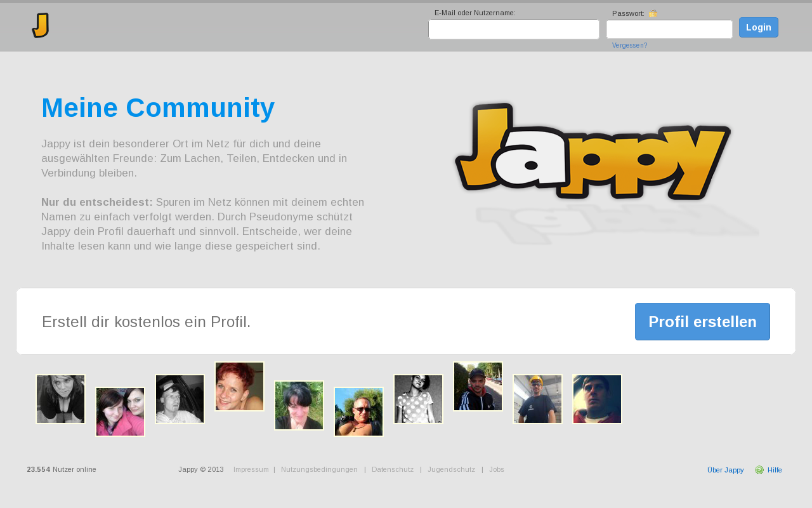This screenshot has width=812, height=508.
Task: Focus the E-Mail oder Nutzername field
Action: [x=514, y=29]
